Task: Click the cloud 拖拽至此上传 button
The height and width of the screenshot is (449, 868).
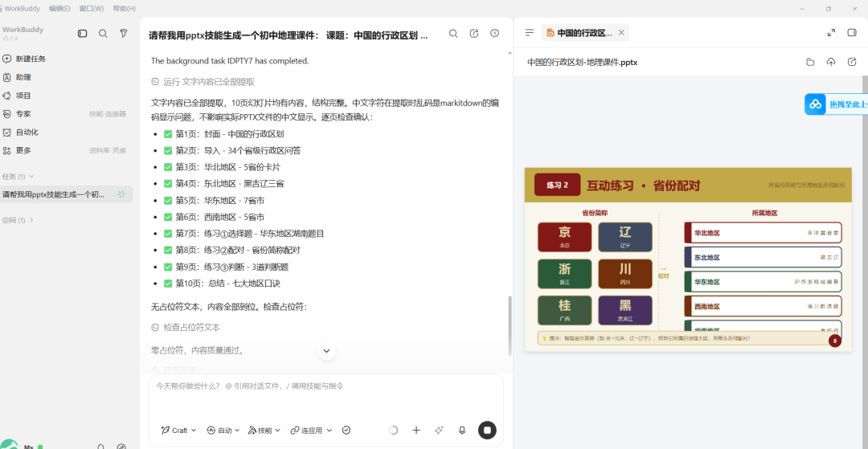Action: click(x=836, y=104)
